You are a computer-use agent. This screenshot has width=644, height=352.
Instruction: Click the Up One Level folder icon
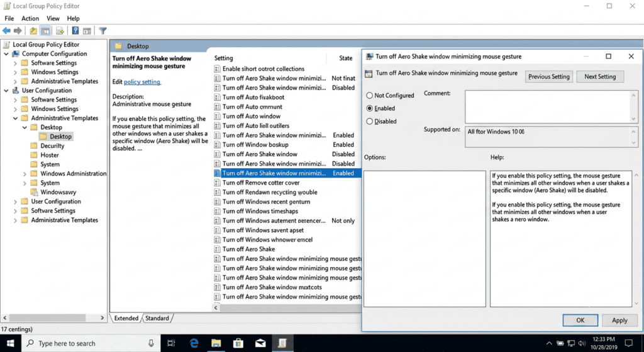pyautogui.click(x=33, y=31)
